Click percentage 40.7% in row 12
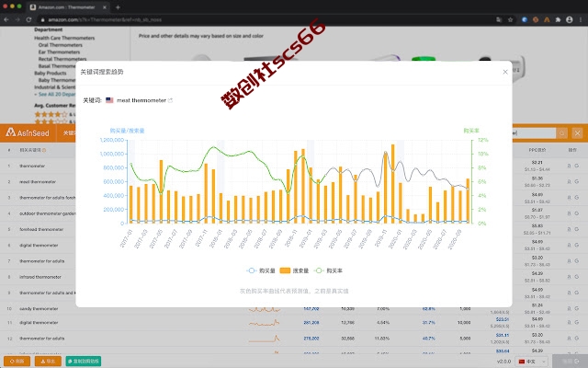 coord(429,339)
